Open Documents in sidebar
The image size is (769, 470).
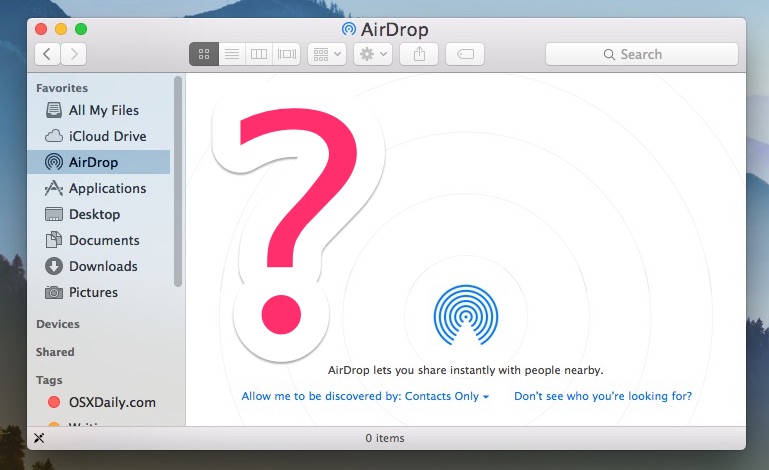pyautogui.click(x=101, y=240)
